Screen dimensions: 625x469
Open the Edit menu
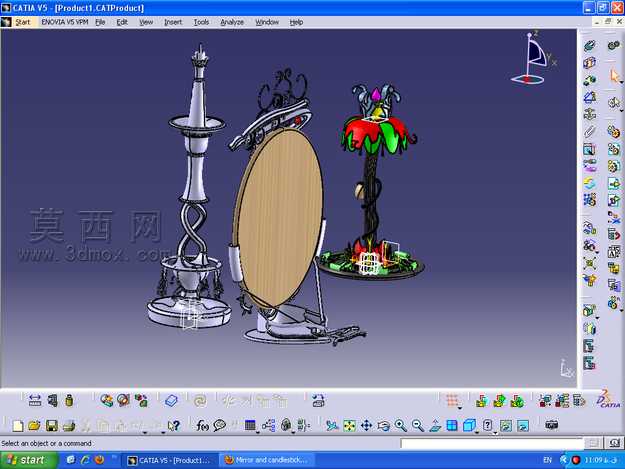tap(122, 22)
